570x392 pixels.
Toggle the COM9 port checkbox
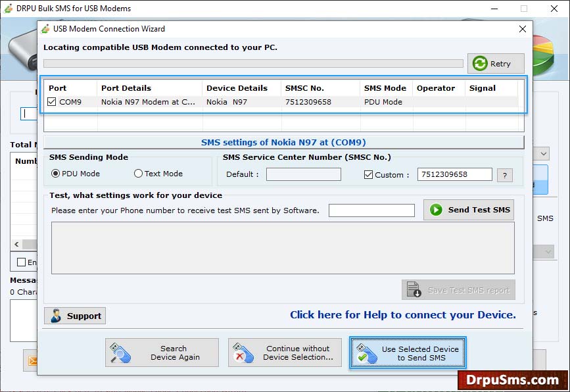(x=52, y=102)
